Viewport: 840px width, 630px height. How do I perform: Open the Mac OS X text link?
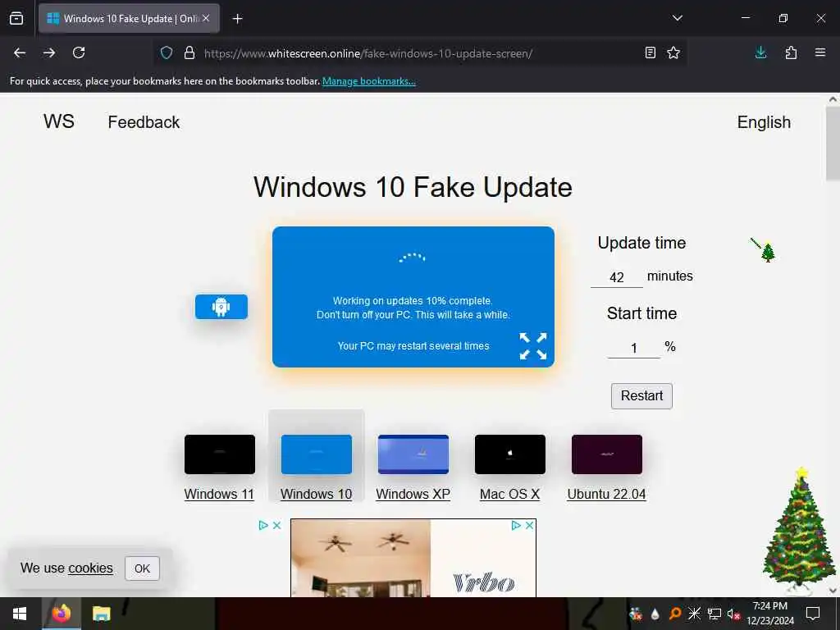tap(509, 494)
